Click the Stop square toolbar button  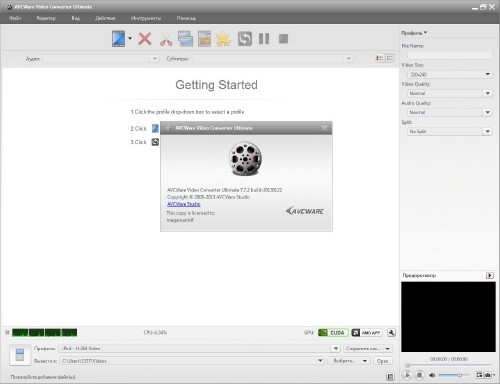283,39
